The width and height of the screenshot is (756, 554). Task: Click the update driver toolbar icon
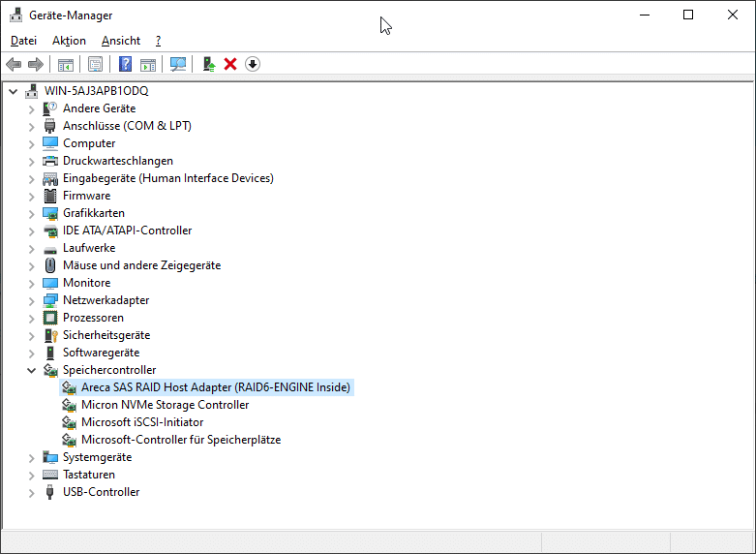[208, 64]
